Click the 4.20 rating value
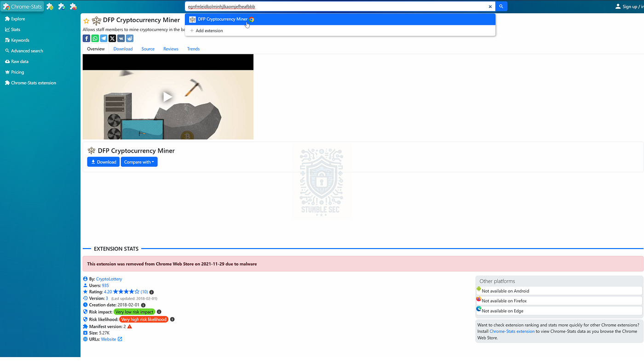The width and height of the screenshot is (644, 363). (108, 292)
